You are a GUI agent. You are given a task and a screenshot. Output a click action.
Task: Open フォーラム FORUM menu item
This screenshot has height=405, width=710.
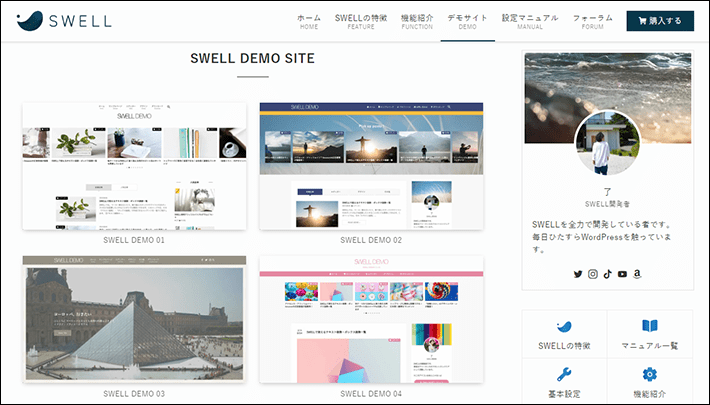coord(593,21)
